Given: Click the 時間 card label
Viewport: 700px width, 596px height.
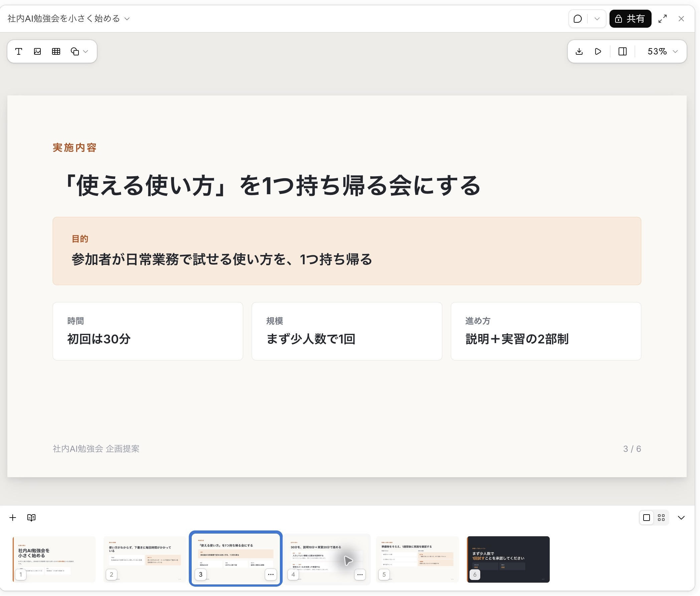Looking at the screenshot, I should [75, 321].
